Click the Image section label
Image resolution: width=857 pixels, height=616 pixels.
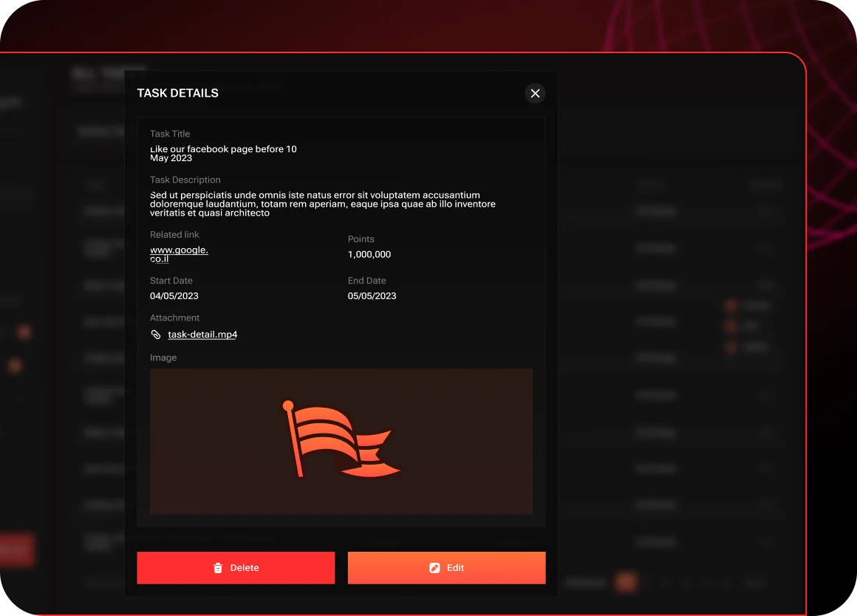click(163, 357)
